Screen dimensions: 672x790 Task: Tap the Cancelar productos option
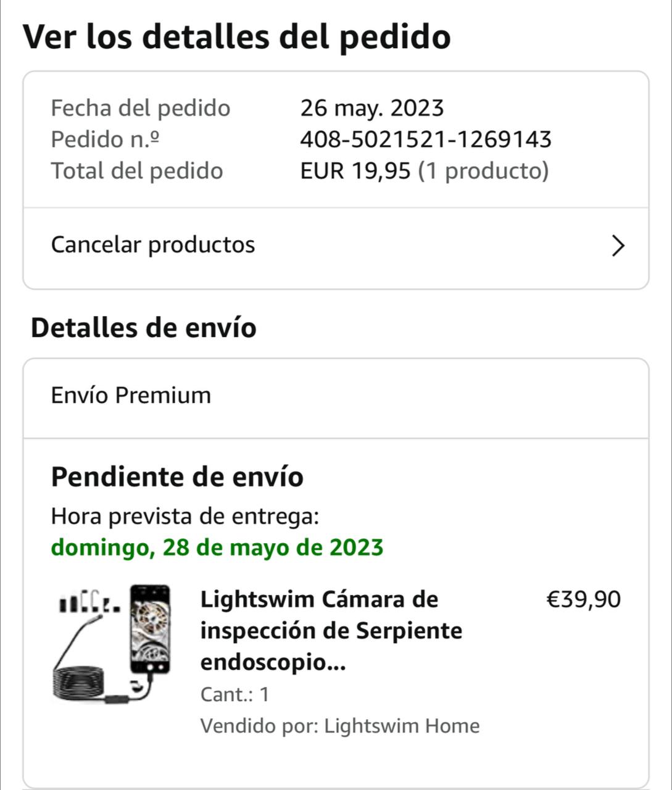153,245
